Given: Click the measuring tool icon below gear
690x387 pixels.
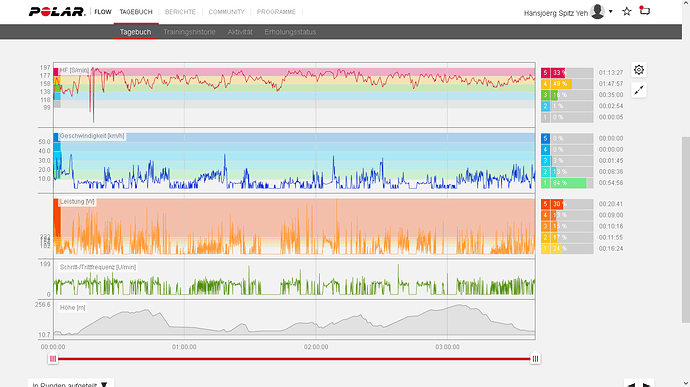Looking at the screenshot, I should (639, 90).
